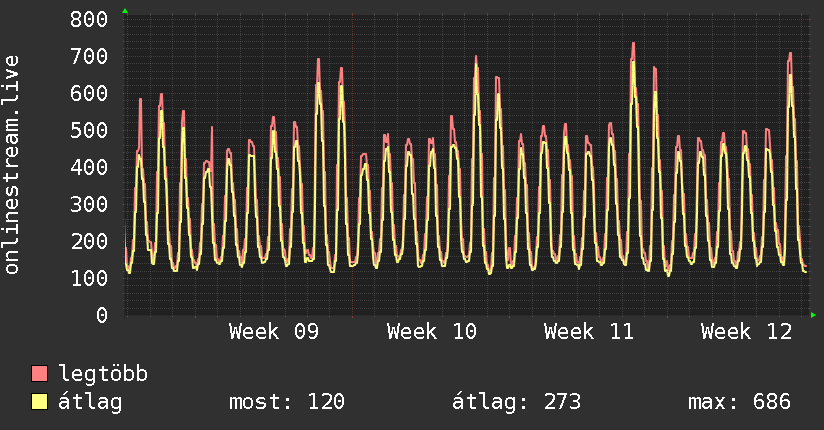Screen dimensions: 824x430
Task: Select the Week 12 axis label
Action: (746, 332)
